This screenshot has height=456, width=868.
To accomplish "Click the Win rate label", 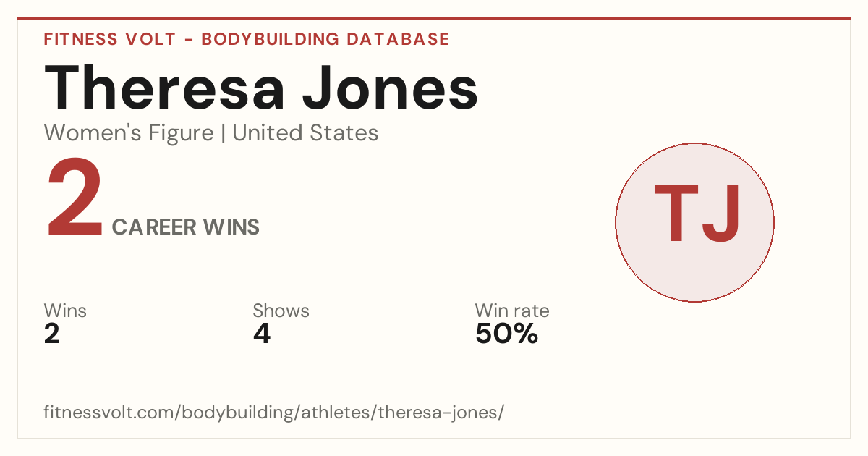I will click(512, 311).
